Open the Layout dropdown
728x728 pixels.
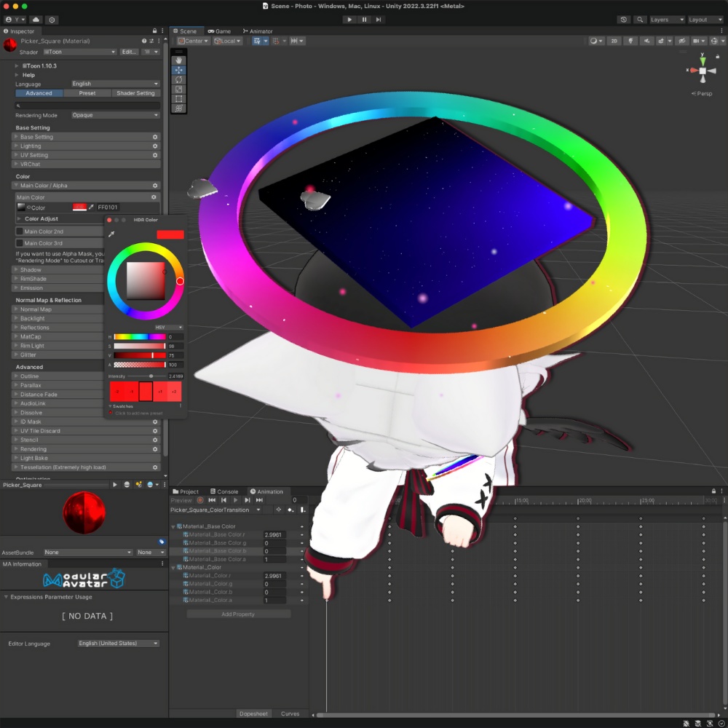point(705,20)
